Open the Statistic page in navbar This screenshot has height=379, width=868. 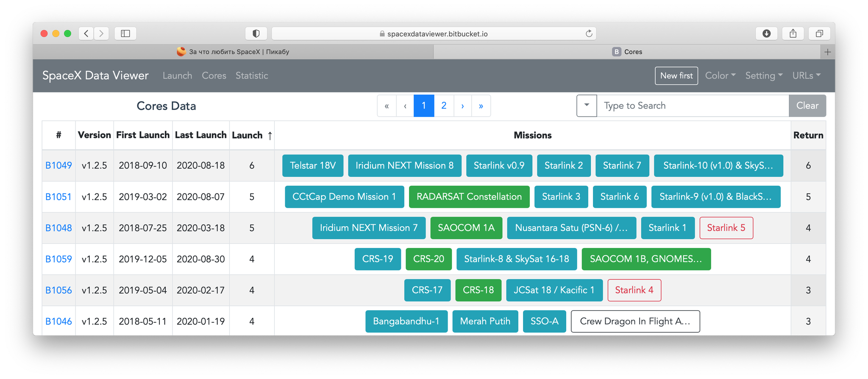252,75
